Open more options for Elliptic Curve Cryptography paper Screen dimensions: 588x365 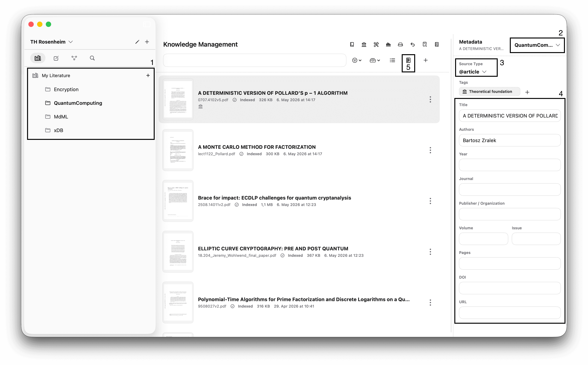pyautogui.click(x=430, y=252)
